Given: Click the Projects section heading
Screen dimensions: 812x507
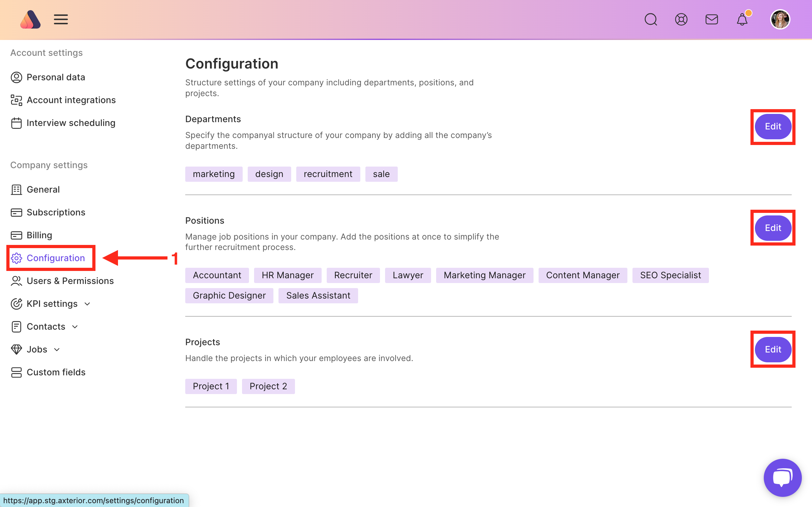Looking at the screenshot, I should click(x=203, y=342).
